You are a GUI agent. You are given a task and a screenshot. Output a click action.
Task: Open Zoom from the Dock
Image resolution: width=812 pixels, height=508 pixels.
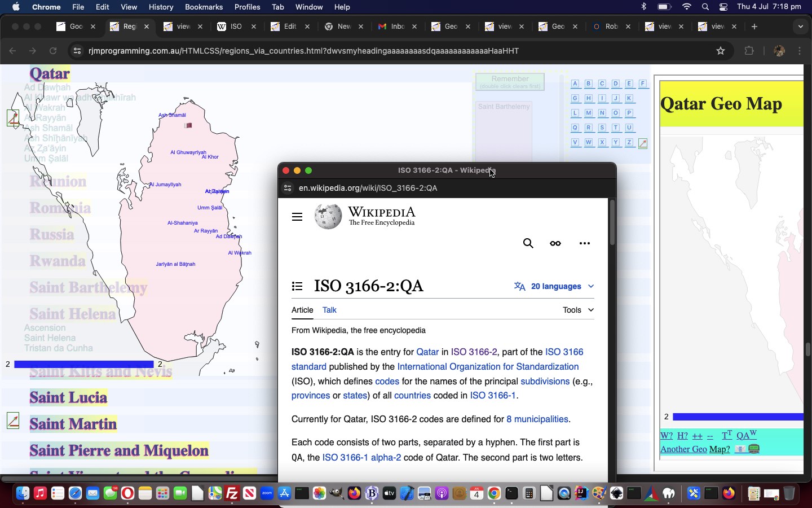coord(267,493)
